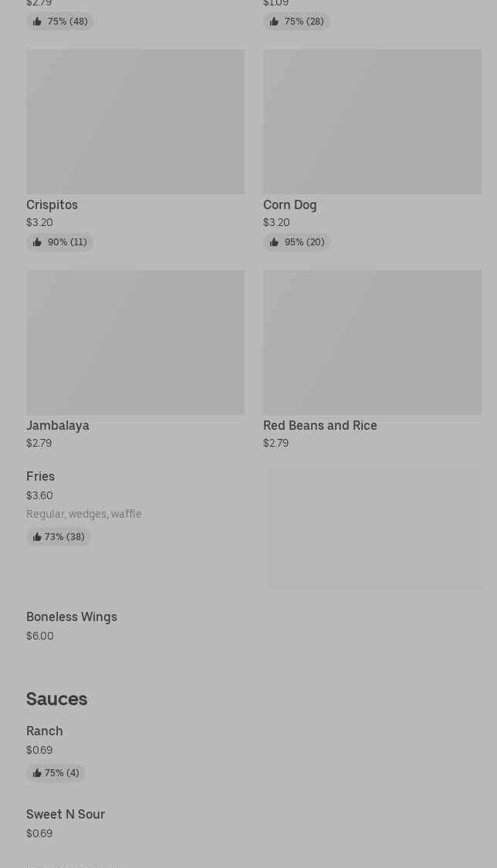Viewport: 497px width, 868px height.
Task: Select the Jambalaya item name
Action: click(58, 426)
